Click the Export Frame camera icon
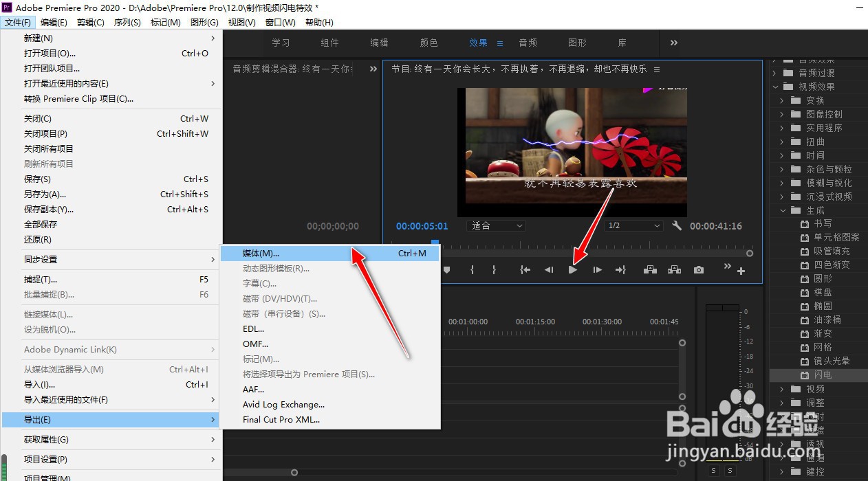868x481 pixels. (x=699, y=270)
